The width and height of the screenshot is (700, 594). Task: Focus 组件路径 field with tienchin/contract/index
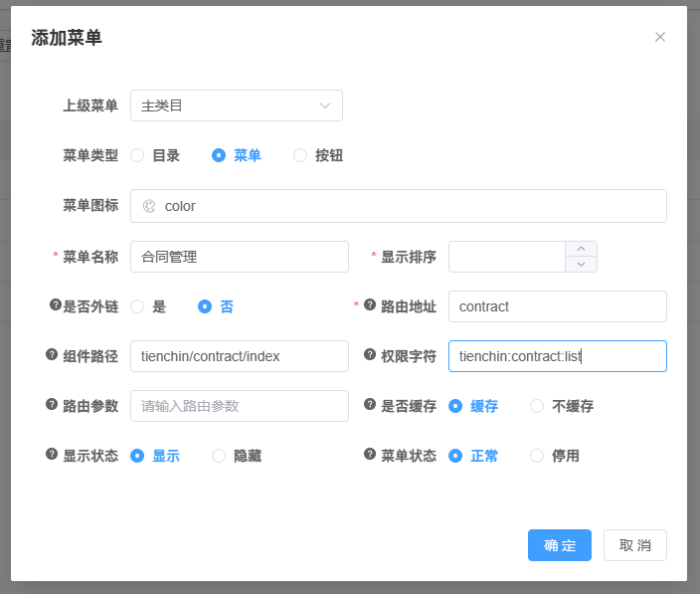tap(240, 356)
